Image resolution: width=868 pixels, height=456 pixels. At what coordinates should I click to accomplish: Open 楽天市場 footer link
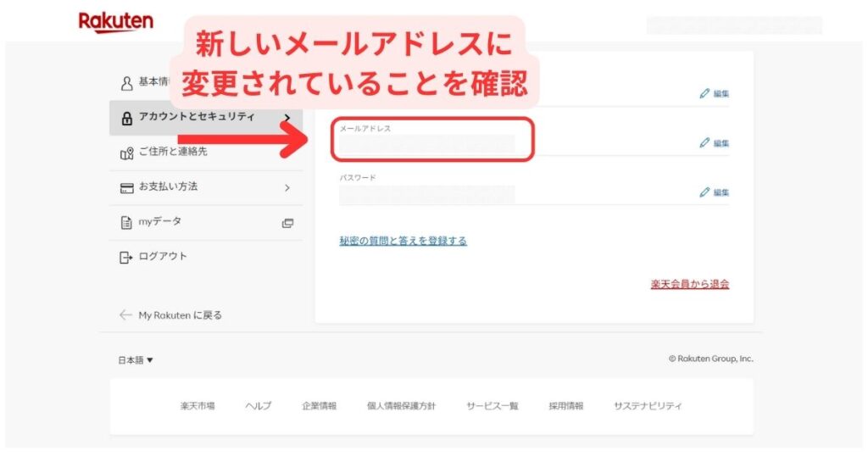click(197, 406)
